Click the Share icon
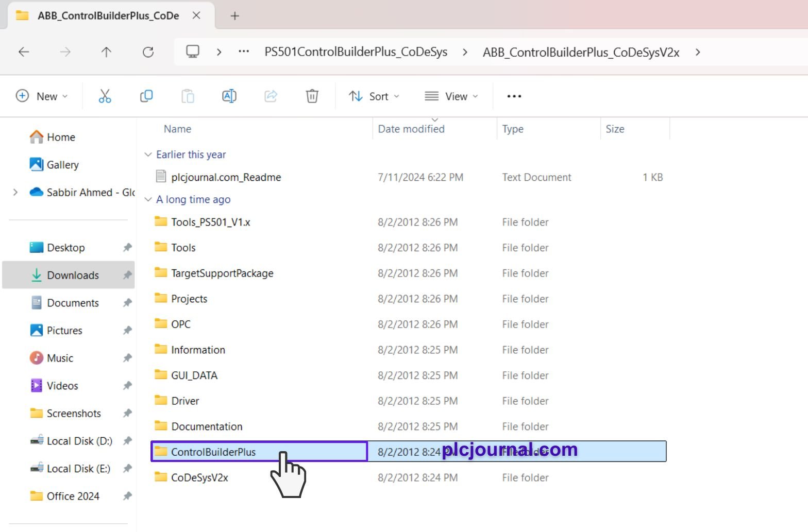The width and height of the screenshot is (808, 532). [x=271, y=96]
